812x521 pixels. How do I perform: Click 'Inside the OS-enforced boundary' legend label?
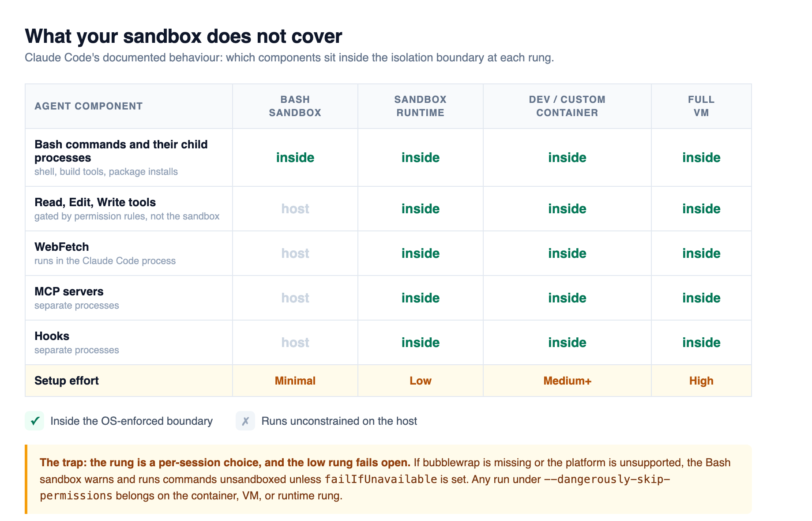(x=132, y=421)
